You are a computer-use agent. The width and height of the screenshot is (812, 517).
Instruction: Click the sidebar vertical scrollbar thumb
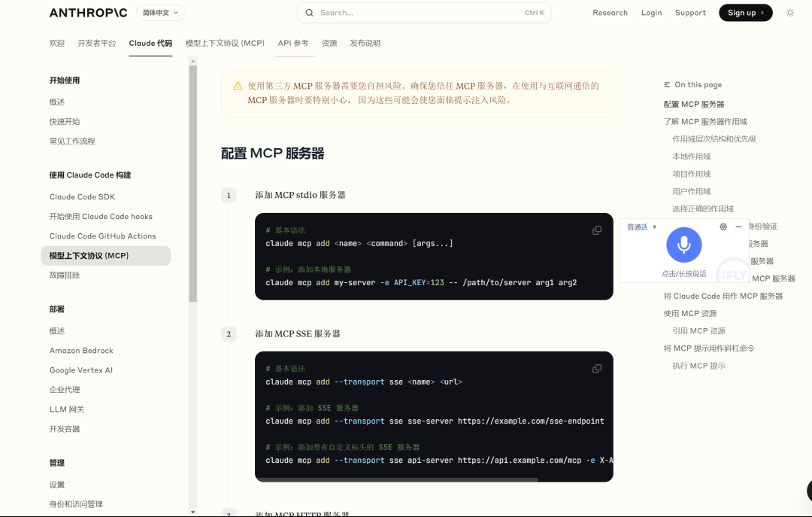tap(193, 183)
